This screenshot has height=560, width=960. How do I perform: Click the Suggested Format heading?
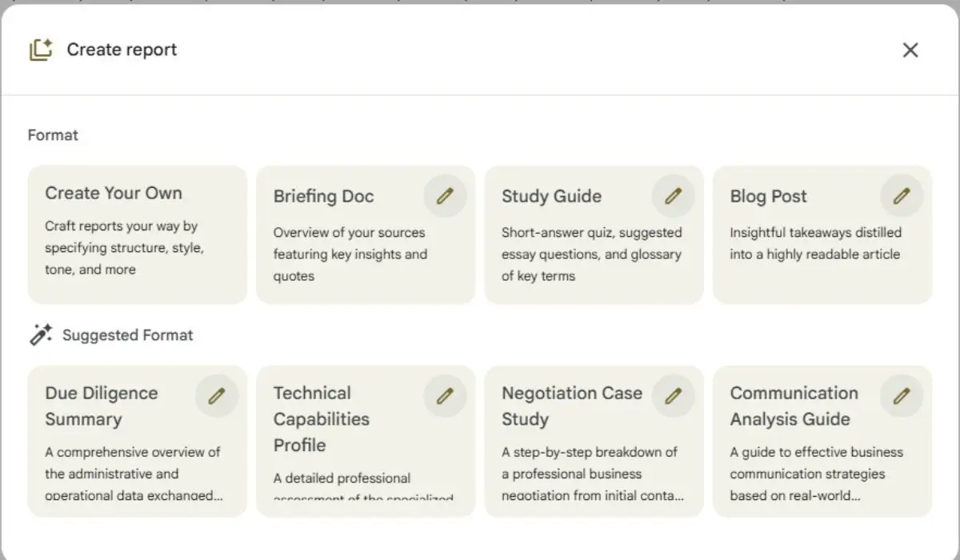coord(125,334)
